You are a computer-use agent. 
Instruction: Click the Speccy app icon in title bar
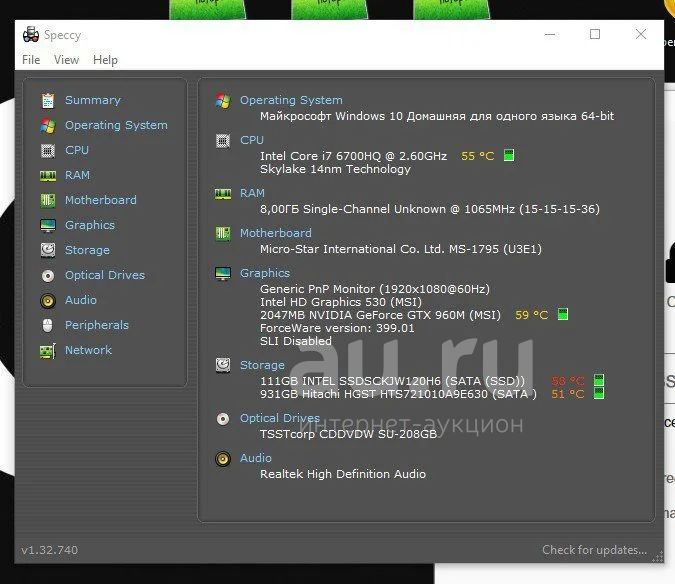pos(31,34)
